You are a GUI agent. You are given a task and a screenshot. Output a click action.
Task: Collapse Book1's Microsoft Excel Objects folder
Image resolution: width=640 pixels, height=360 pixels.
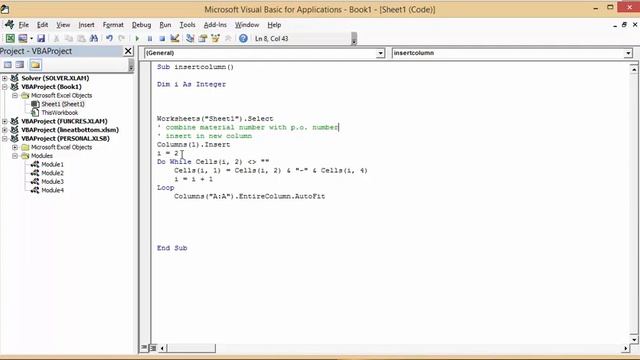(x=15, y=95)
